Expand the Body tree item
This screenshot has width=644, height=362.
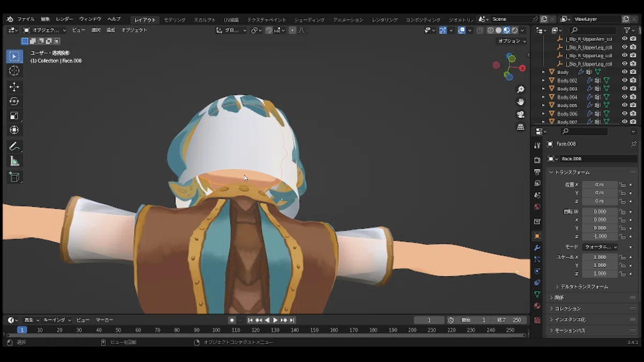543,72
